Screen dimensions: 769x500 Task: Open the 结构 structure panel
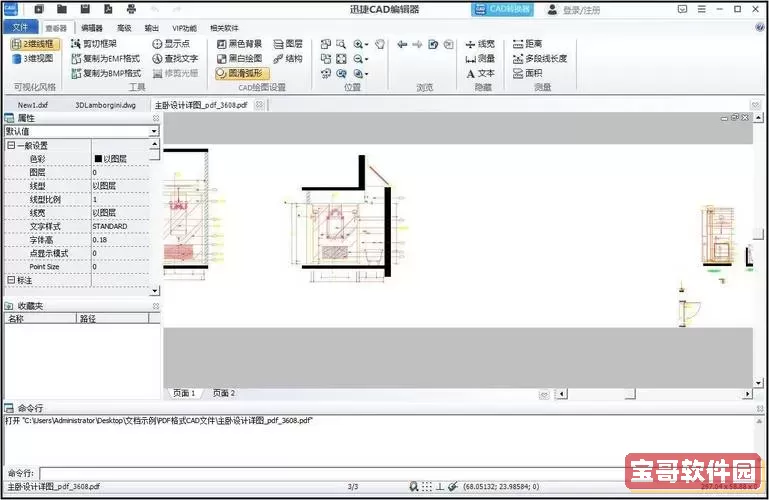click(x=288, y=58)
